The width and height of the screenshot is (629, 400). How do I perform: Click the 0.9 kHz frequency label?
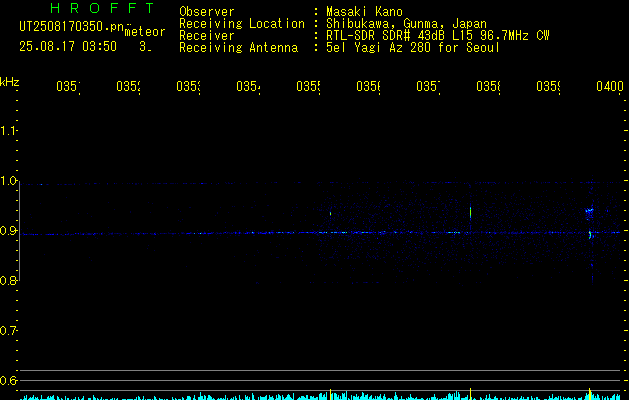coord(8,231)
